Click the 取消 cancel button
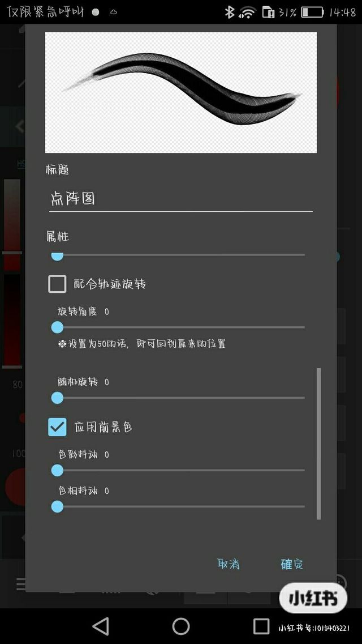This screenshot has height=644, width=362. point(229,564)
